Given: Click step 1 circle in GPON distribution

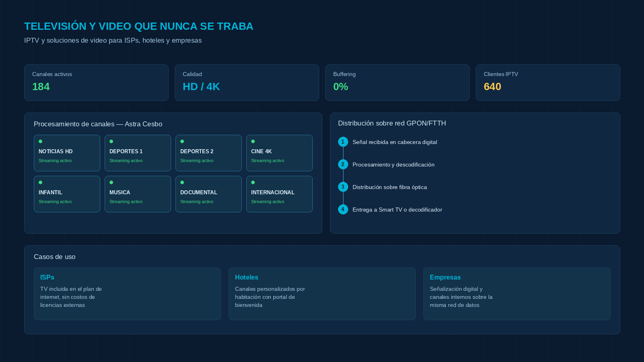Looking at the screenshot, I should click(343, 142).
